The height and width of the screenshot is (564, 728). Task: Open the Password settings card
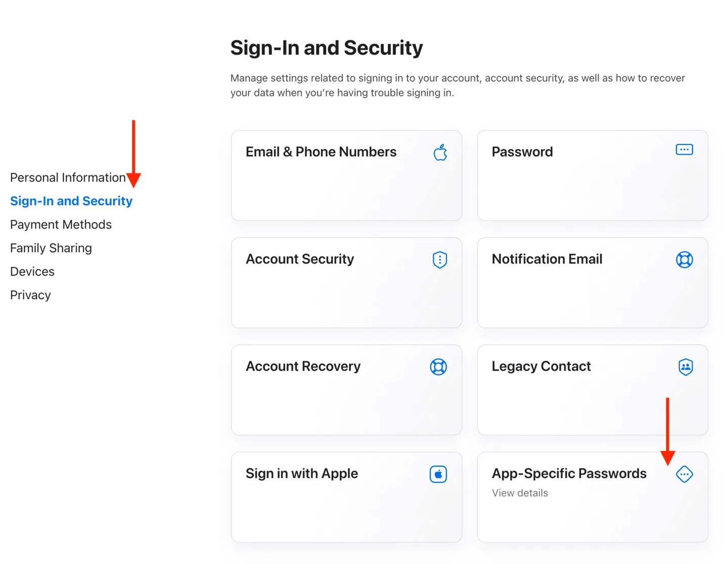coord(592,175)
